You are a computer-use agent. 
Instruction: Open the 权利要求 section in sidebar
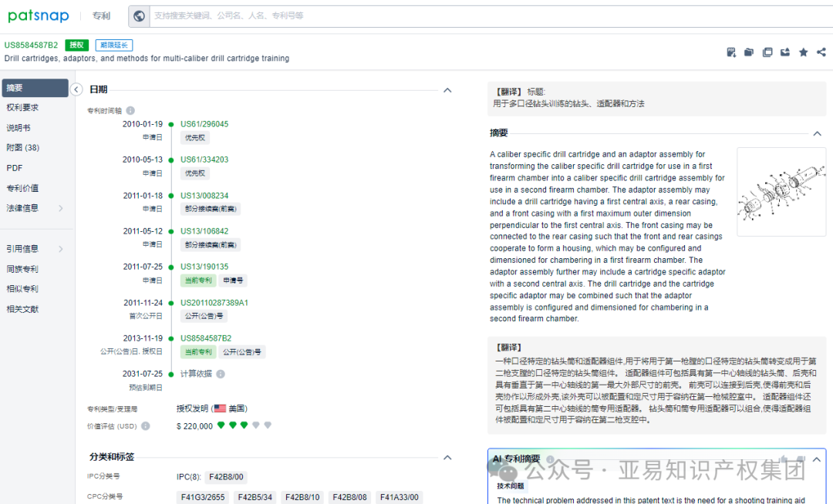[24, 108]
